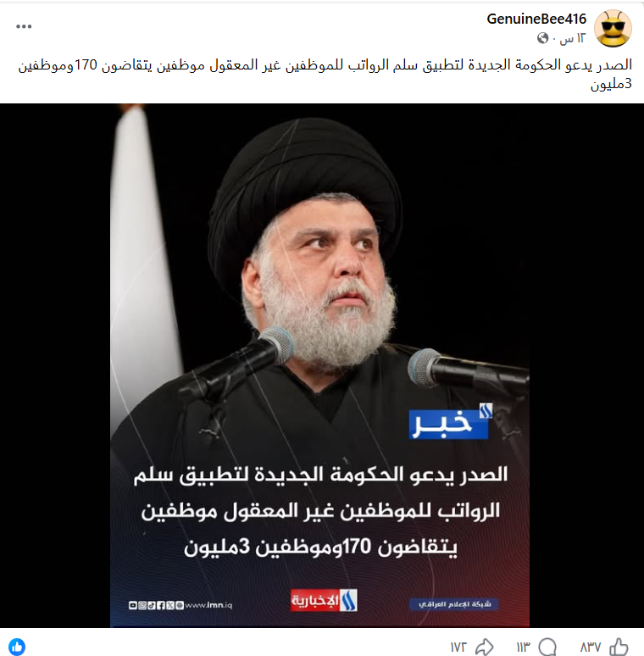Click the blue خبر badge in image
The width and height of the screenshot is (644, 656).
(x=448, y=424)
